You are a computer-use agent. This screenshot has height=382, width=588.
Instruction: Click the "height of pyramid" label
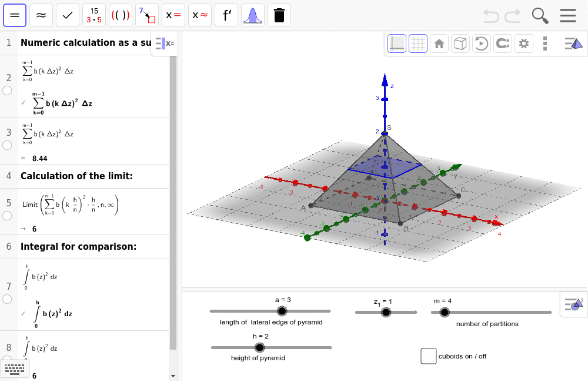point(258,358)
